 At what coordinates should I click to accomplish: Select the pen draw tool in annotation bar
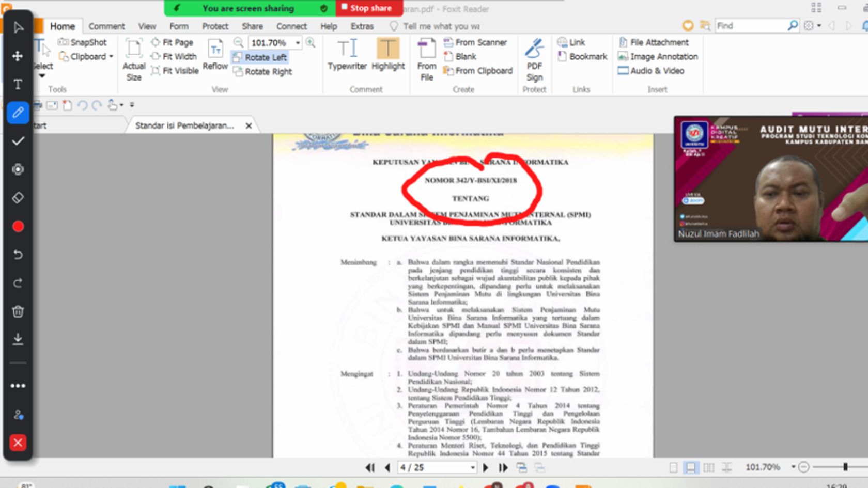click(18, 113)
